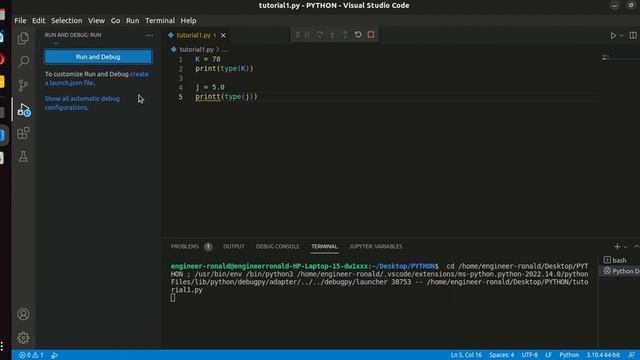The height and width of the screenshot is (360, 640).
Task: Place cursor on line 5 printt(type(j))
Action: (x=227, y=97)
